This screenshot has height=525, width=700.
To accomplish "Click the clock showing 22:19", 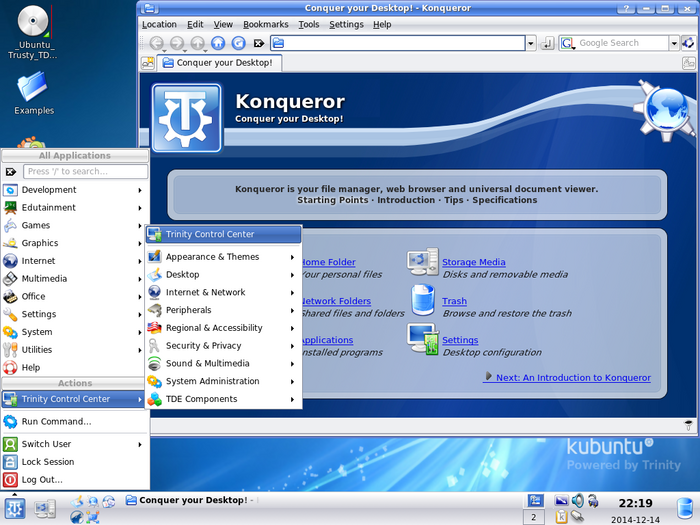I will [635, 504].
